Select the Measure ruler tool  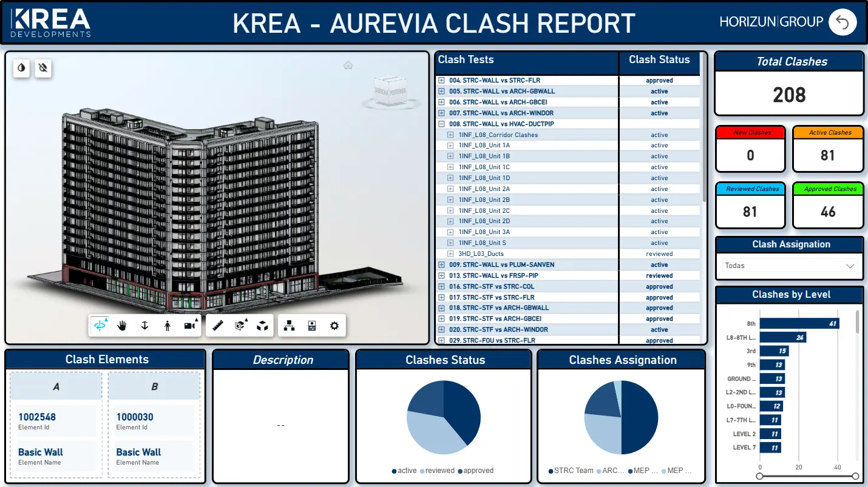point(218,326)
